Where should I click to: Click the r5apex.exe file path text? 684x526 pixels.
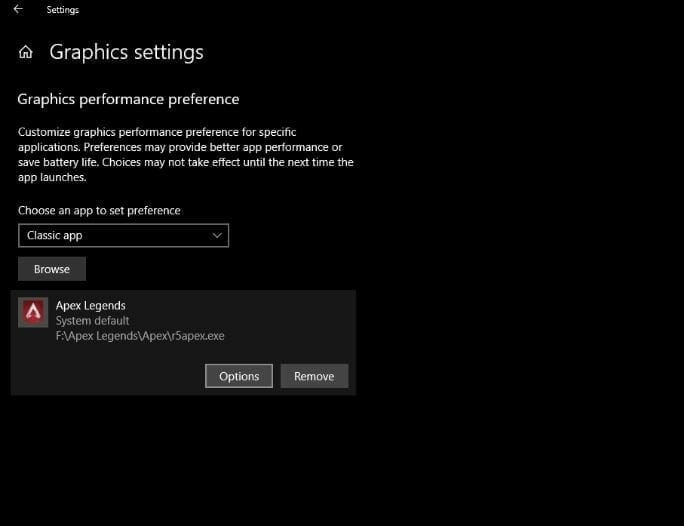click(140, 336)
